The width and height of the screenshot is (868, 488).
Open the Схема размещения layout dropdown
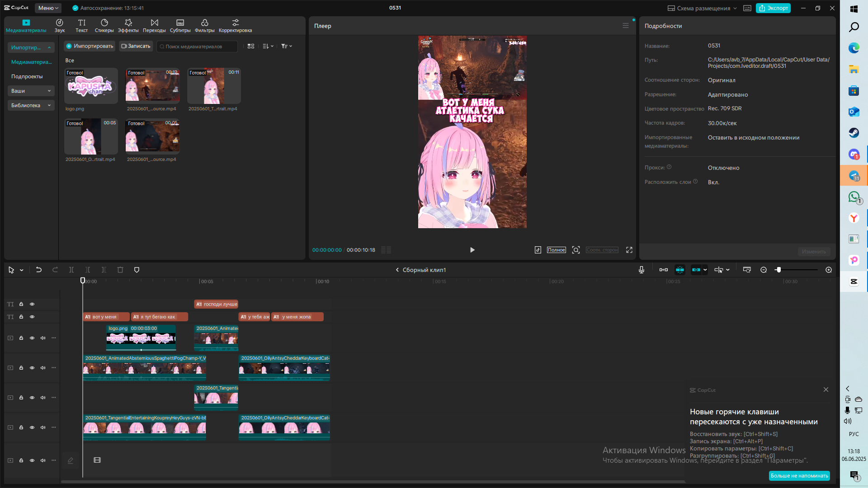(702, 8)
